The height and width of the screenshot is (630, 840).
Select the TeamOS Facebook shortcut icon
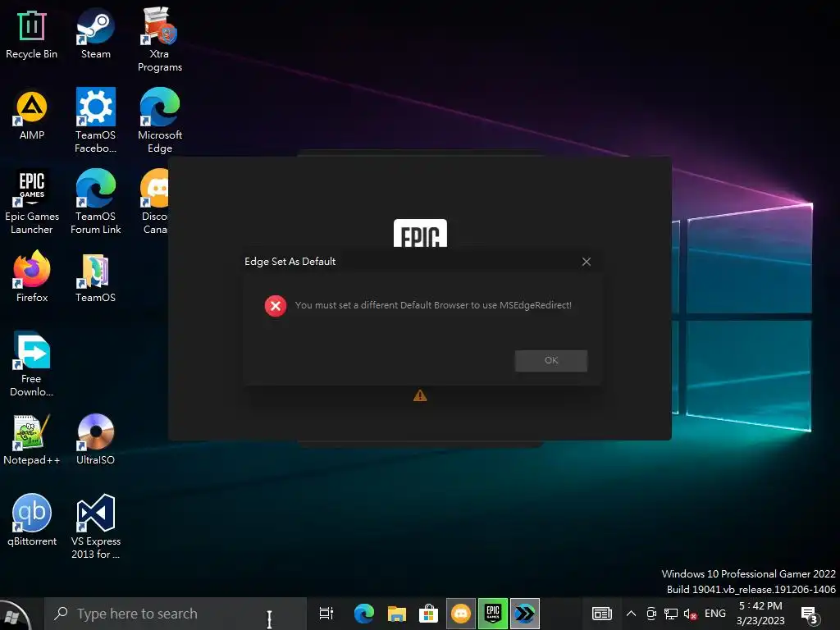pos(95,121)
